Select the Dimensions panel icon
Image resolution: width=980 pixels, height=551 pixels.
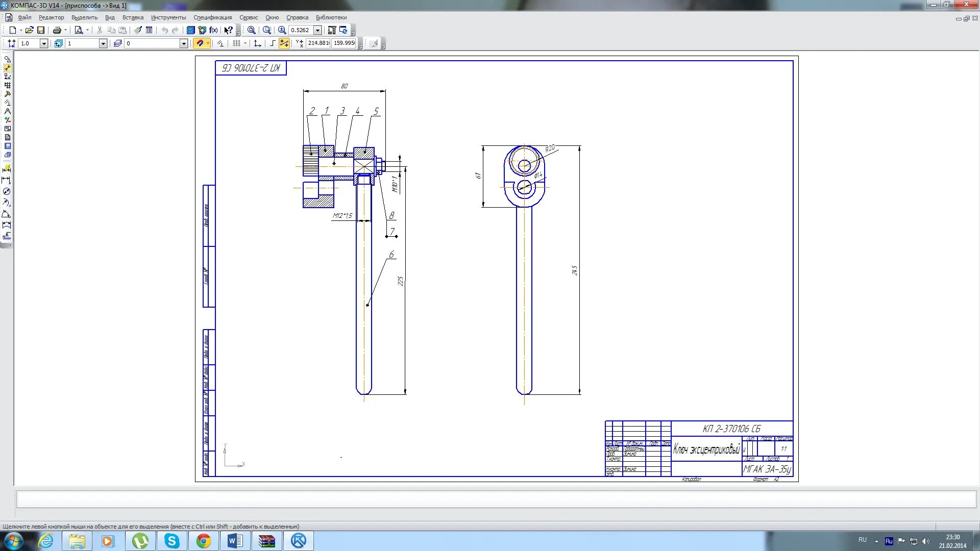(7, 68)
